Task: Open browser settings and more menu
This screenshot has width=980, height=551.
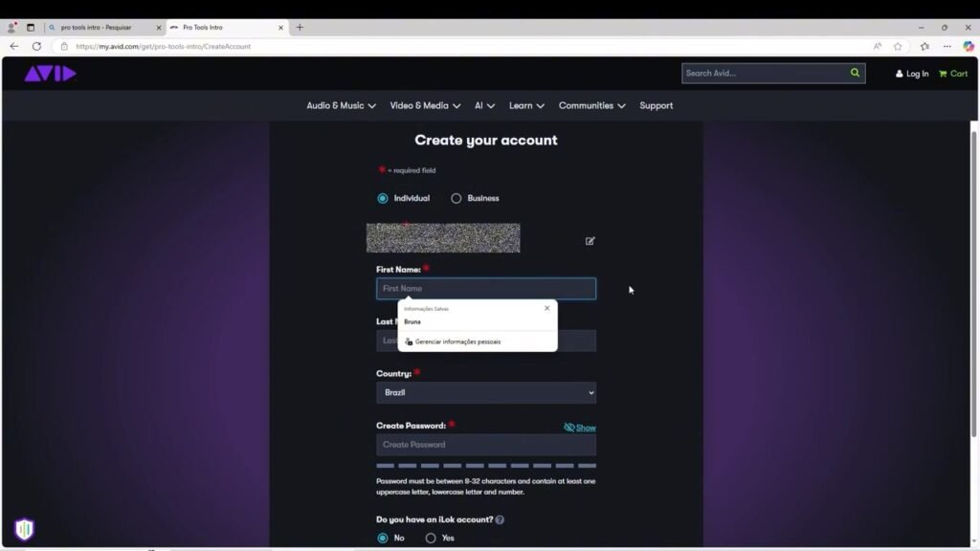Action: point(947,46)
